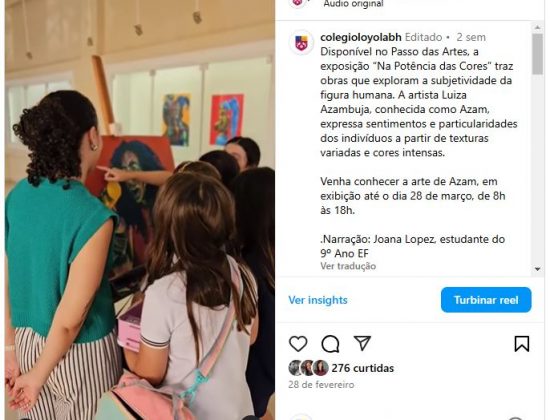Viewport: 550px width, 420px height.
Task: Click the 2 sem timestamp
Action: 471,37
